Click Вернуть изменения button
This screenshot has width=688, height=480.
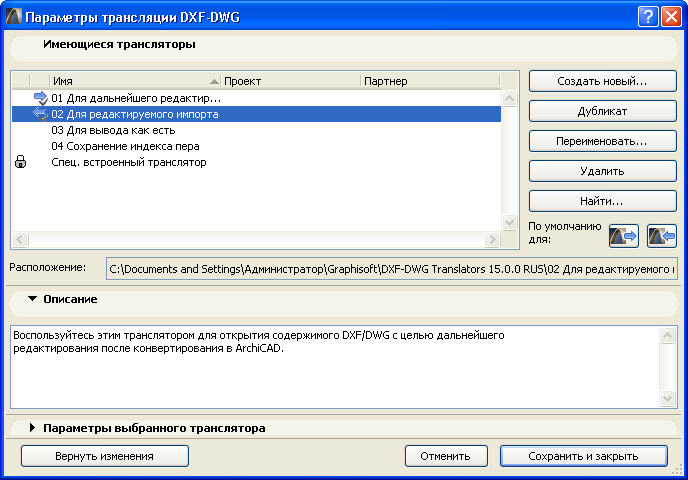pos(105,456)
